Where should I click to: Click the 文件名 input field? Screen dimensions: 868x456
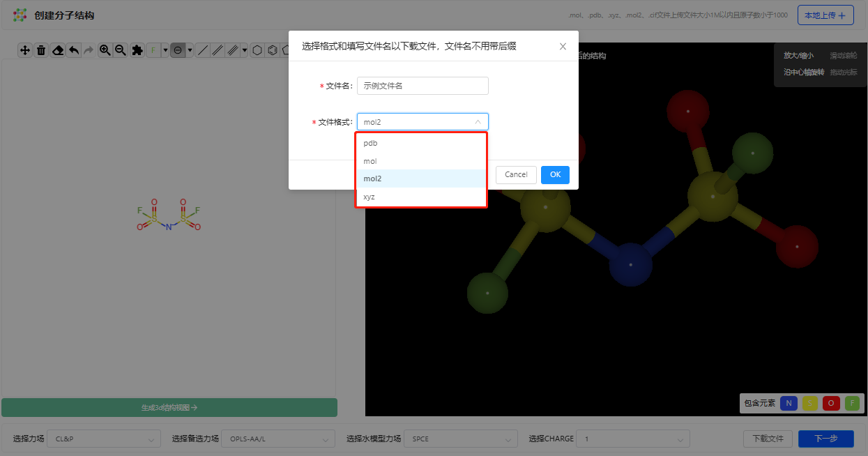[x=422, y=86]
